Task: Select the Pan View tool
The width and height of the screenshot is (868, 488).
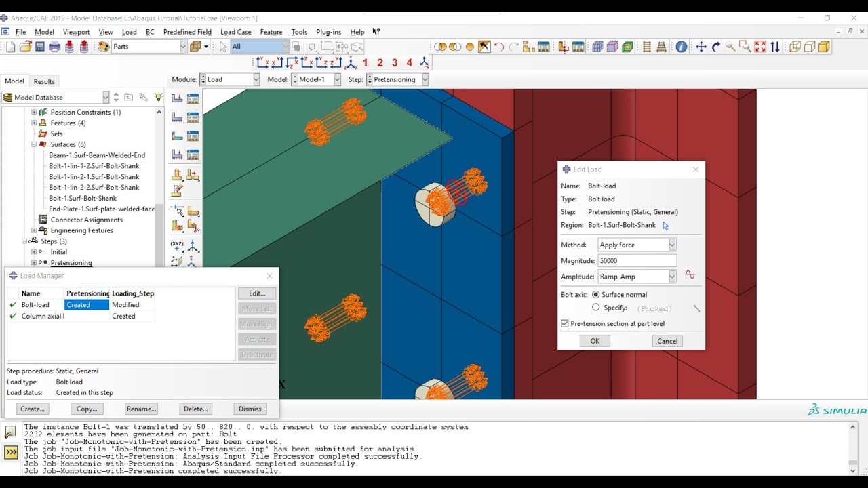Action: coord(701,47)
